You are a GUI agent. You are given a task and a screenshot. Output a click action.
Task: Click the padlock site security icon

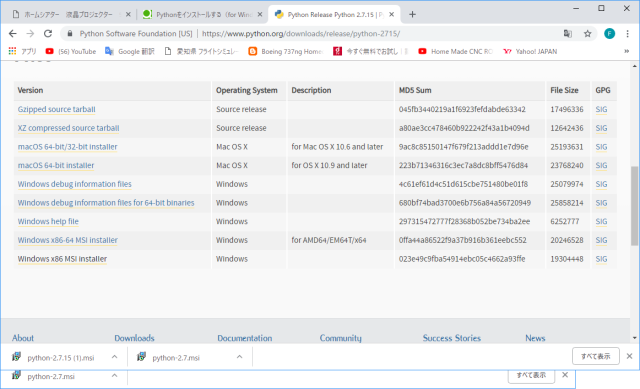pos(70,33)
